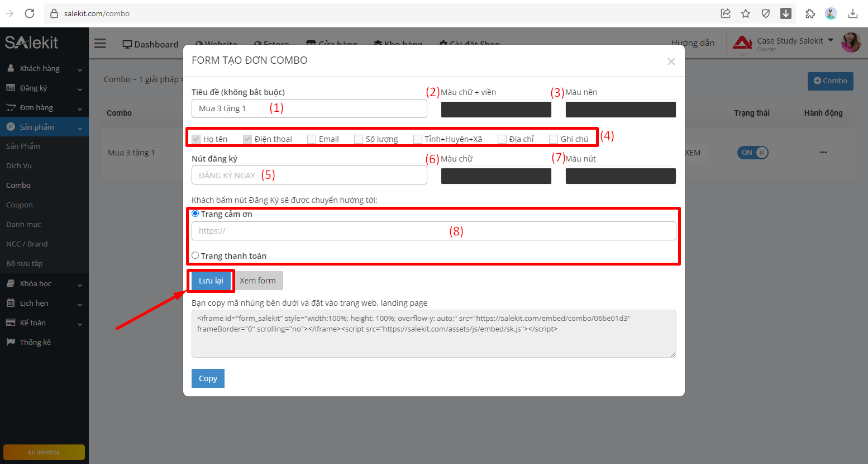This screenshot has height=464, width=868.
Task: Open the browser extensions puzzle icon
Action: coord(810,13)
